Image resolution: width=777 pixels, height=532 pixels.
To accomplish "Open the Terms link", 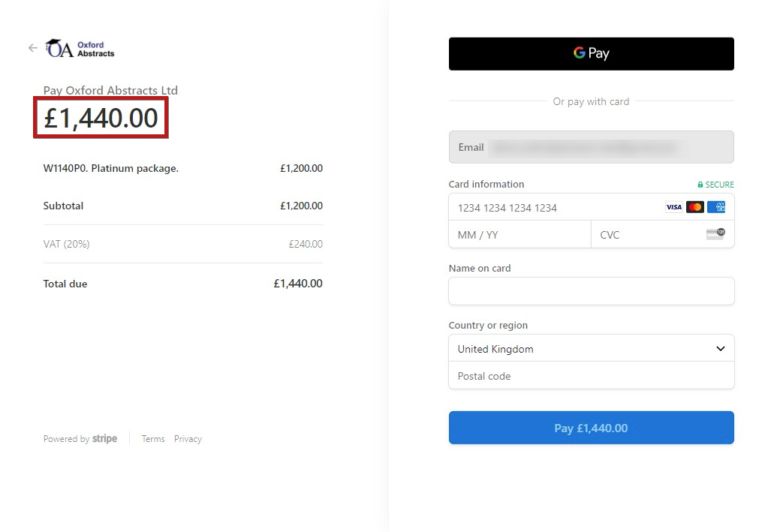I will click(x=153, y=439).
